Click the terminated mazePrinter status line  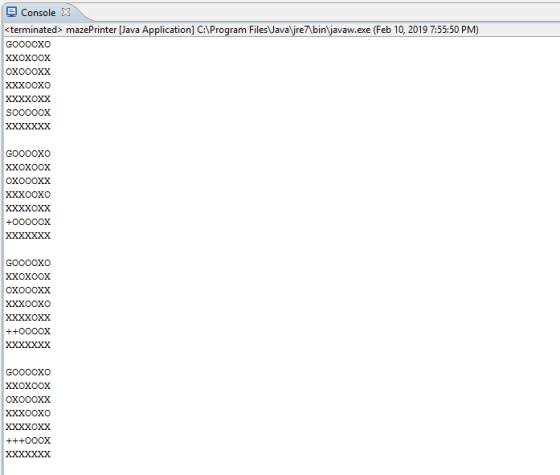pos(241,29)
